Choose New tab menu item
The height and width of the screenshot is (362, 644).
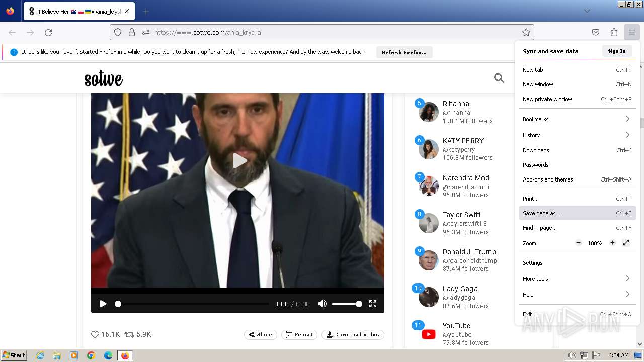577,70
